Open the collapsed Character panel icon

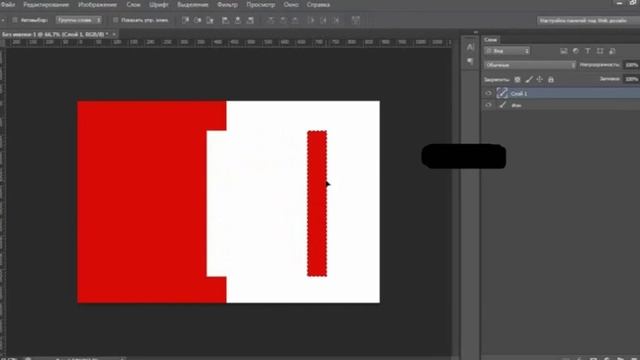[470, 47]
